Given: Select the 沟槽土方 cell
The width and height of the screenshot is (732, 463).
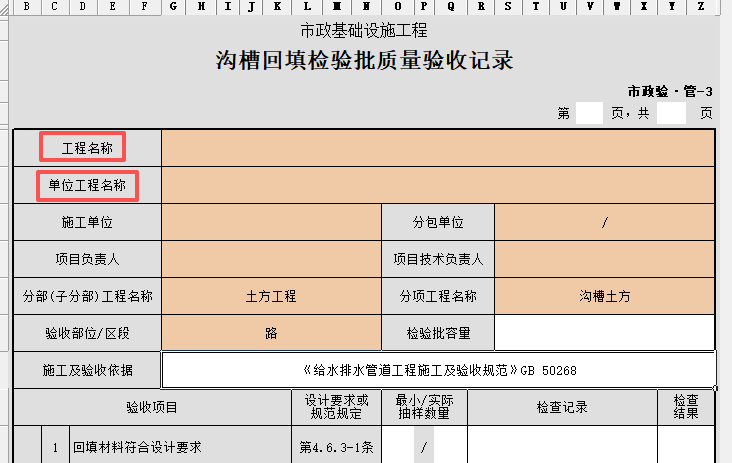Looking at the screenshot, I should click(605, 296).
